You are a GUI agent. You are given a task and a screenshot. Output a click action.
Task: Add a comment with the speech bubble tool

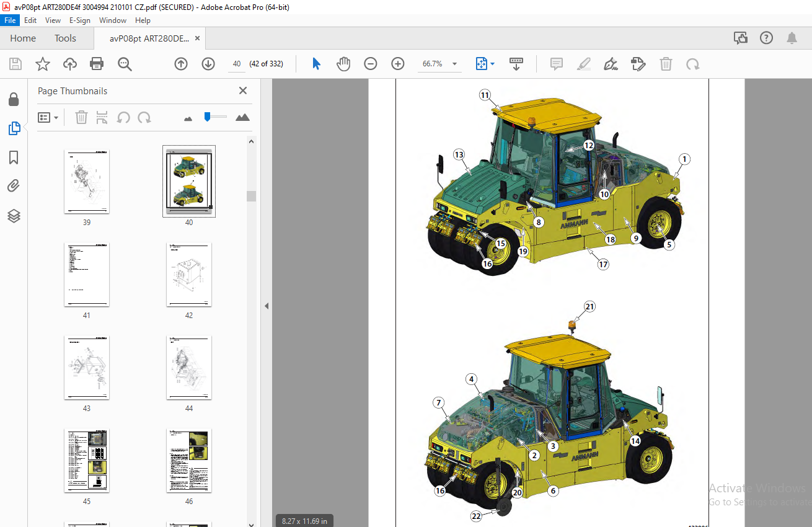coord(557,64)
